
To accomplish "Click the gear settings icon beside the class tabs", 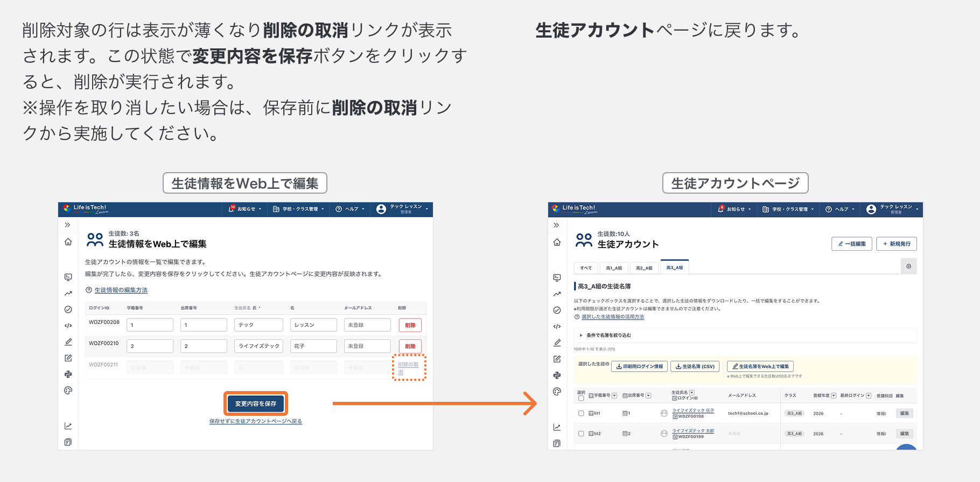I will pyautogui.click(x=908, y=266).
